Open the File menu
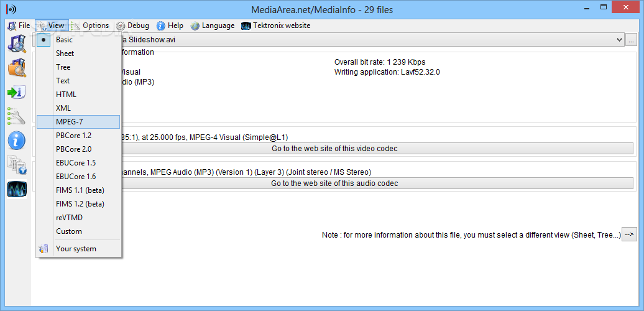The height and width of the screenshot is (311, 644). pyautogui.click(x=19, y=26)
